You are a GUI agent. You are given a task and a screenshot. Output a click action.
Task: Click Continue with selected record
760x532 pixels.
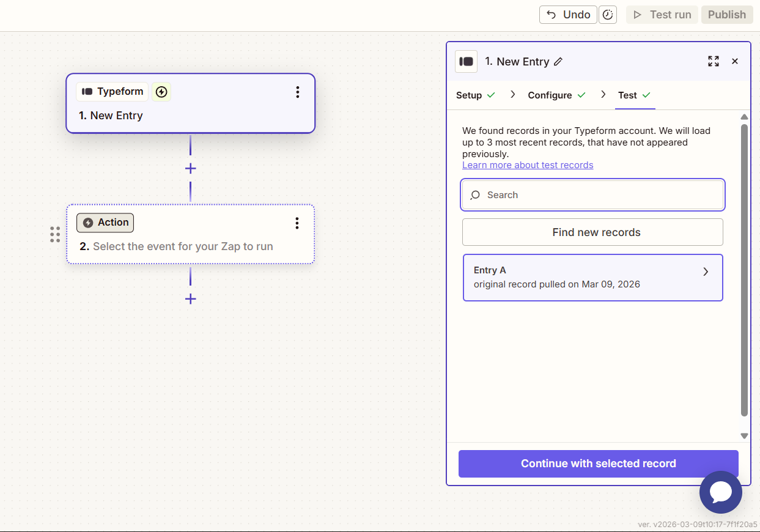point(598,464)
